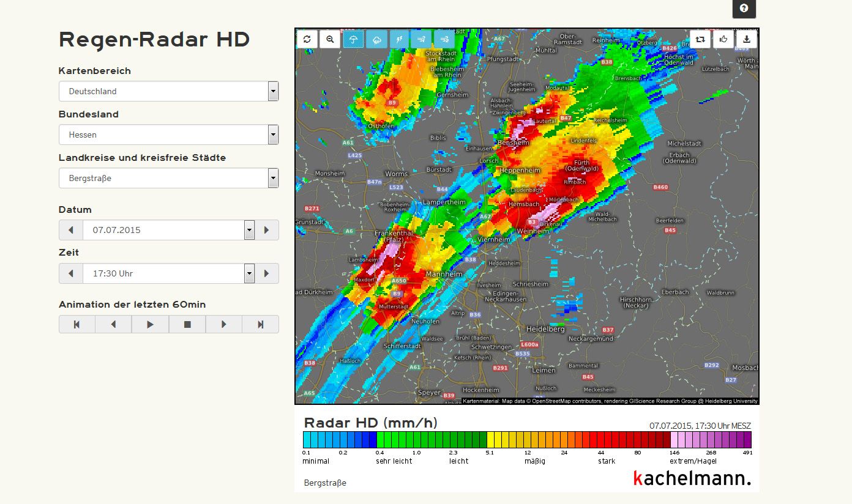852x504 pixels.
Task: Click the 'Landkreise und kreisfreie Städte' label
Action: click(143, 158)
